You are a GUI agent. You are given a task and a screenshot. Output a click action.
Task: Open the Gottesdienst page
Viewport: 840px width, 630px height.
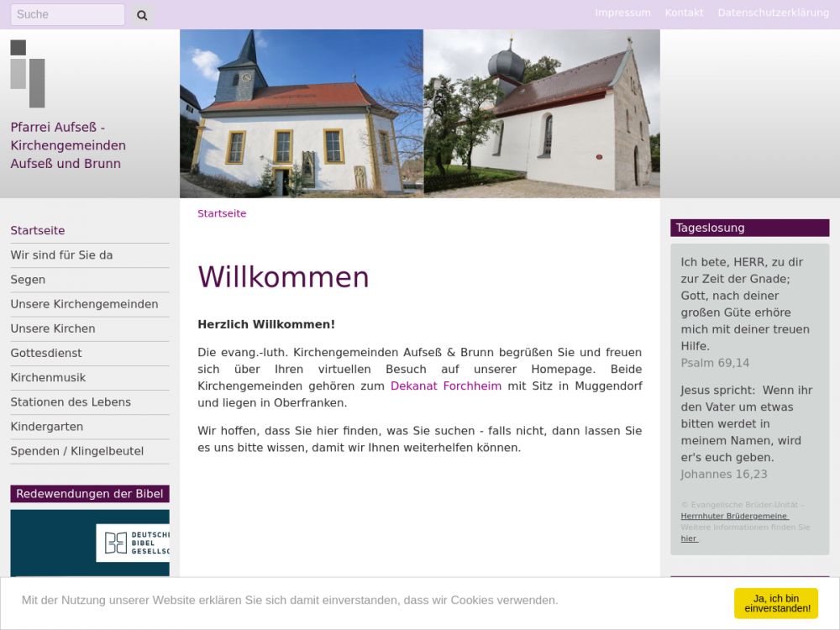(x=46, y=353)
